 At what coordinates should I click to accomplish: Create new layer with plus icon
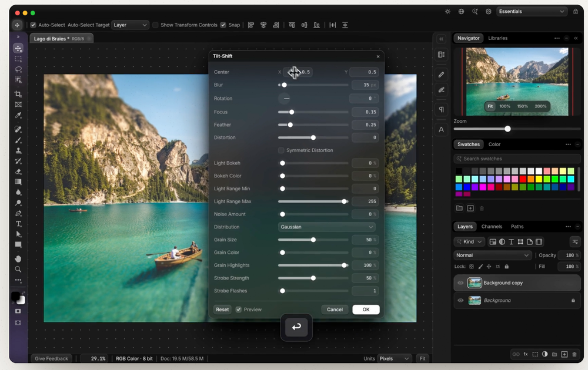point(564,354)
